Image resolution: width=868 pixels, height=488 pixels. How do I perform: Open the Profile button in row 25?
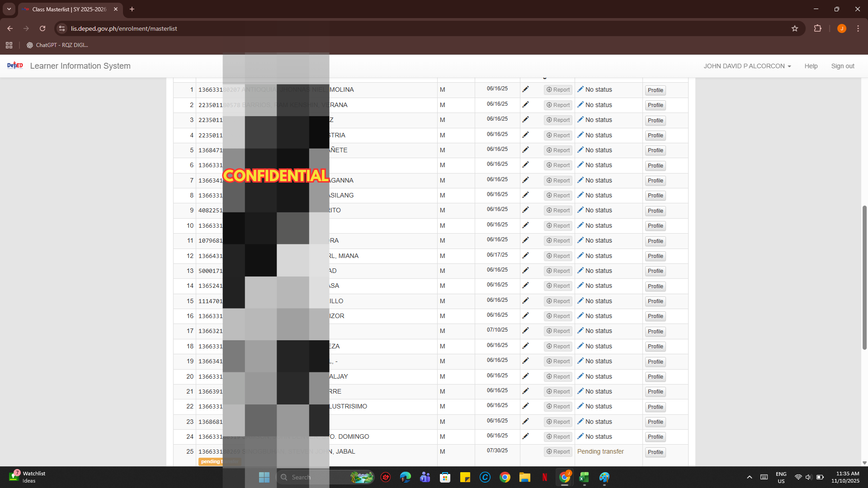point(655,452)
